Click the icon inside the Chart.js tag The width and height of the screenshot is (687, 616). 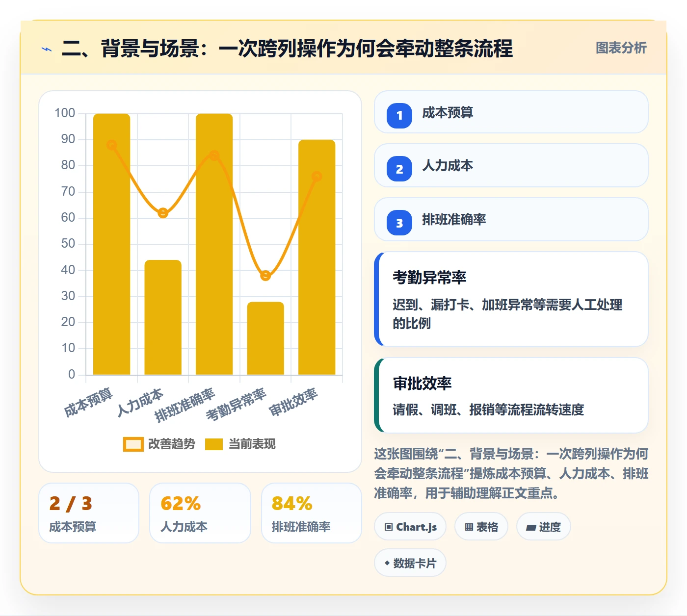(389, 527)
